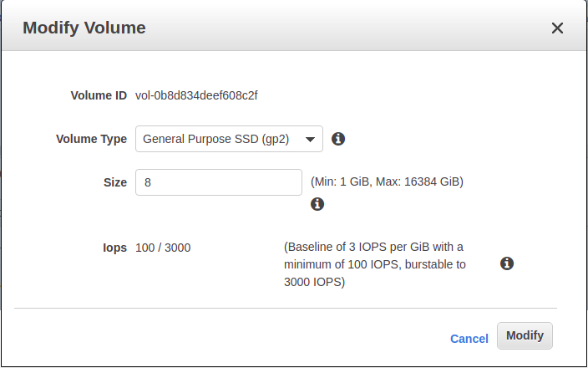Viewport: 588px width, 368px height.
Task: Click the 100 / 3000 Iops value
Action: [x=163, y=248]
